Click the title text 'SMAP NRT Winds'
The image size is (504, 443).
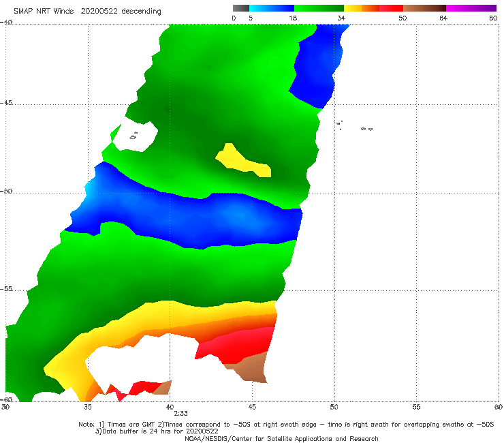(x=44, y=12)
